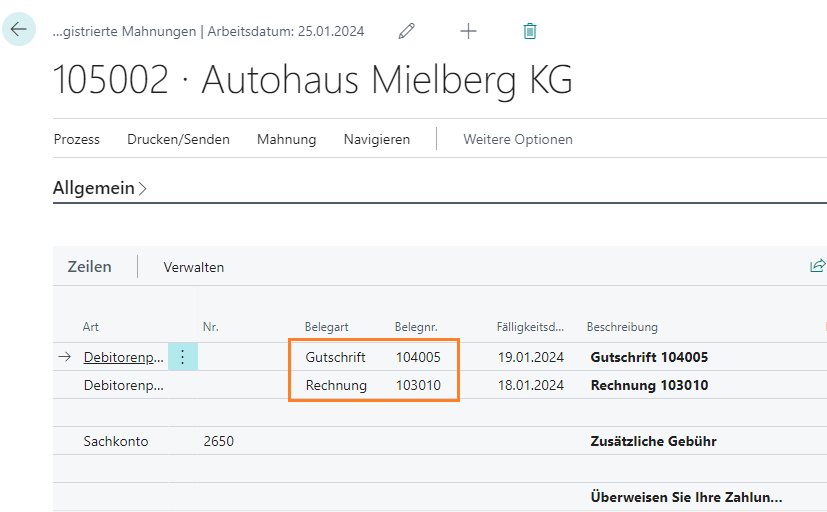Select the Belegnr. 104005 cell
Screen dimensions: 827x512
(417, 357)
